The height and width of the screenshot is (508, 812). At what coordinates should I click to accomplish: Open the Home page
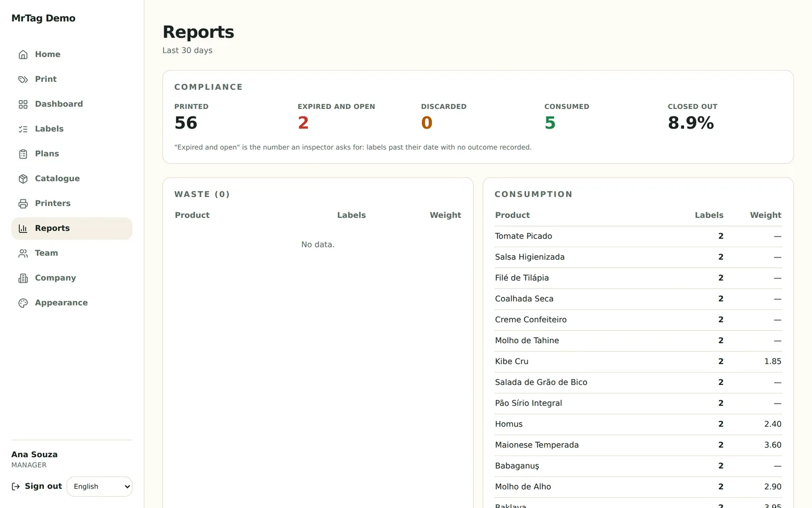72,54
